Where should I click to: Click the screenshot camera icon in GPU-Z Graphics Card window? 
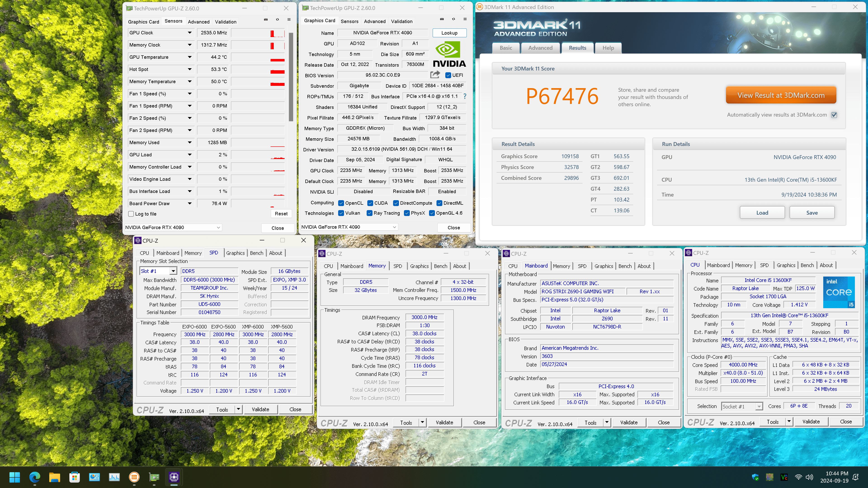[442, 19]
